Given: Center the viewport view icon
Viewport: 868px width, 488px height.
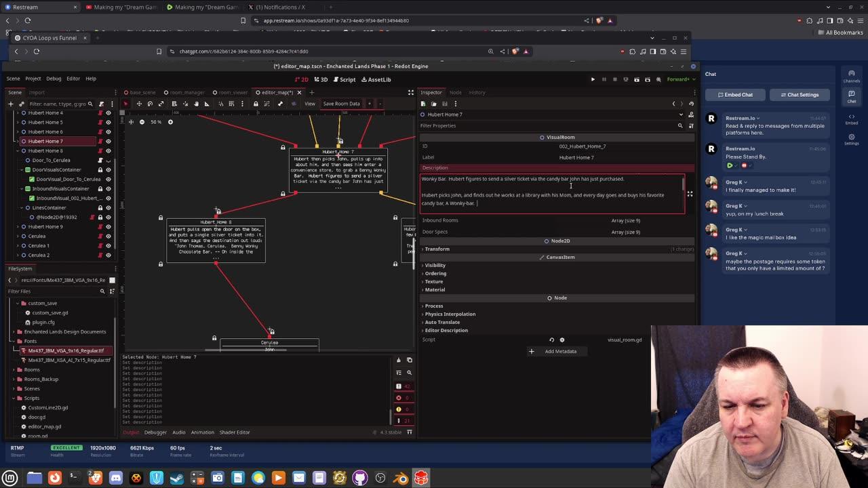Looking at the screenshot, I should pos(131,122).
